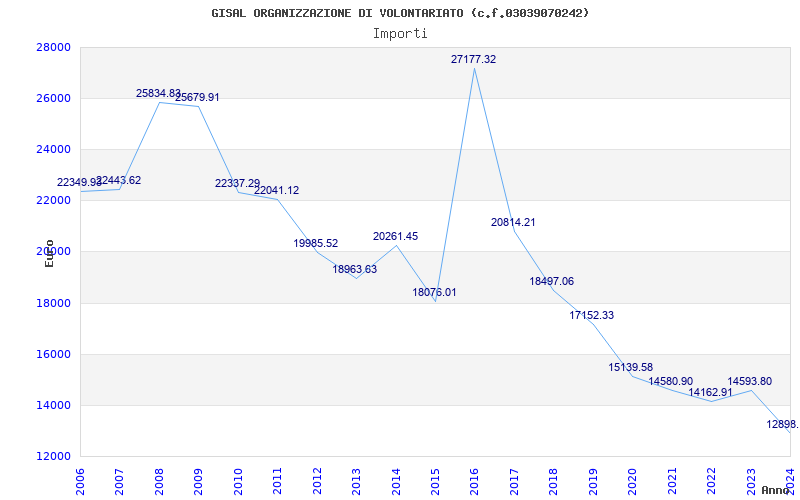Click x-axis year label 2016
Image resolution: width=800 pixels, height=500 pixels.
click(474, 482)
